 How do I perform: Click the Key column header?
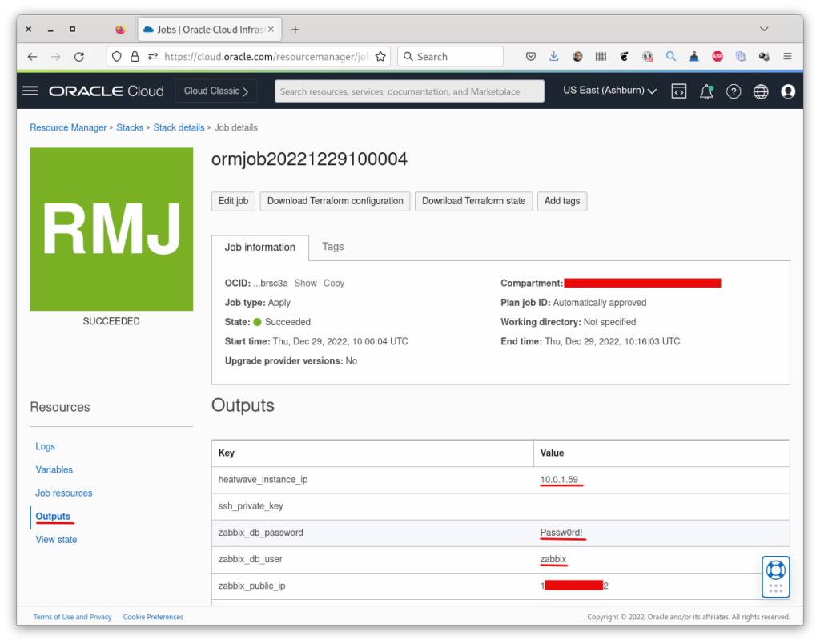point(226,453)
